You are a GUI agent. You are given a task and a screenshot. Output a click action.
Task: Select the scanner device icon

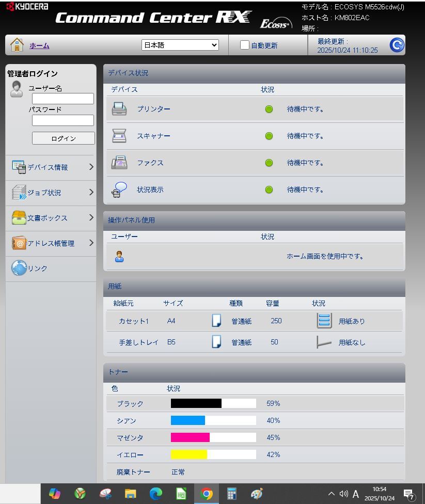(x=119, y=135)
